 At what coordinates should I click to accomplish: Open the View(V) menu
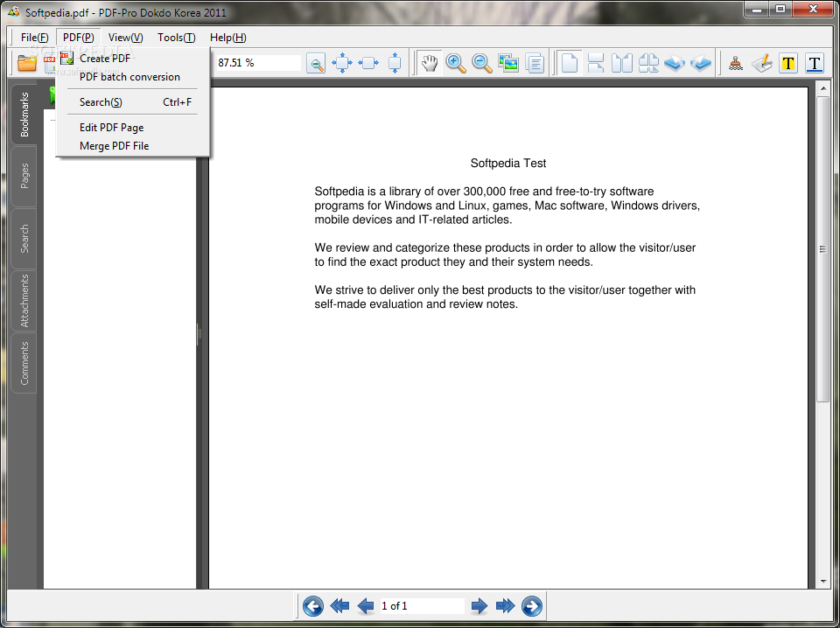[125, 38]
